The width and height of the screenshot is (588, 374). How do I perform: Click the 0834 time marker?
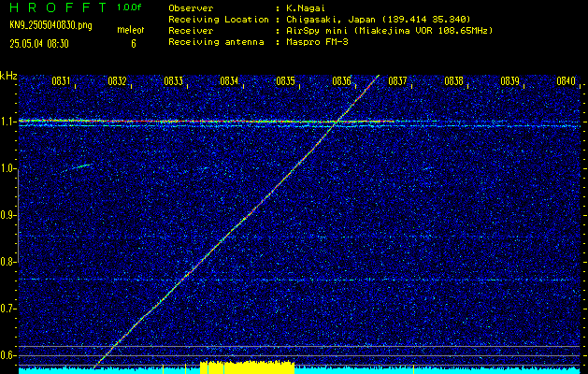pyautogui.click(x=229, y=81)
